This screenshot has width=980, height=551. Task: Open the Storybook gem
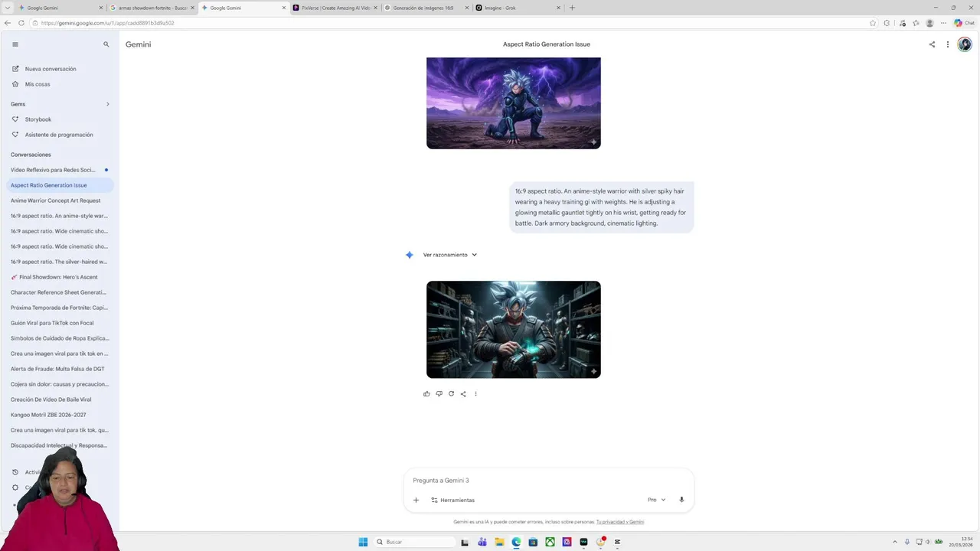tap(38, 119)
